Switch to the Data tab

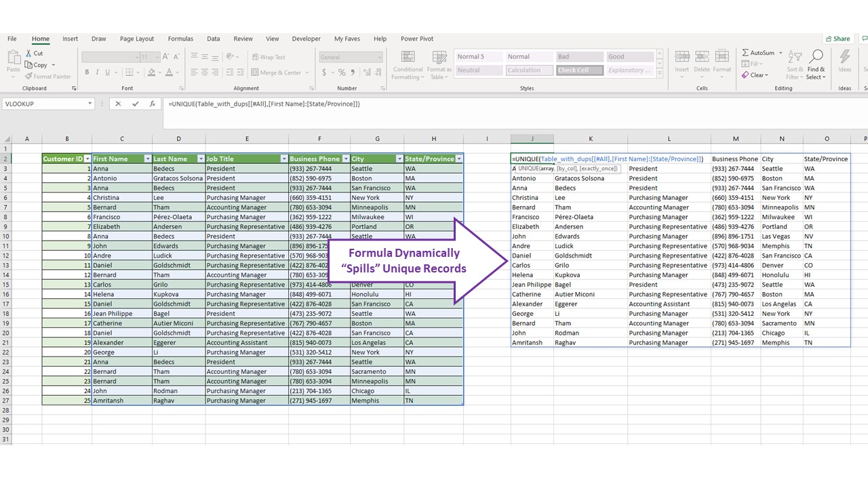pyautogui.click(x=214, y=39)
